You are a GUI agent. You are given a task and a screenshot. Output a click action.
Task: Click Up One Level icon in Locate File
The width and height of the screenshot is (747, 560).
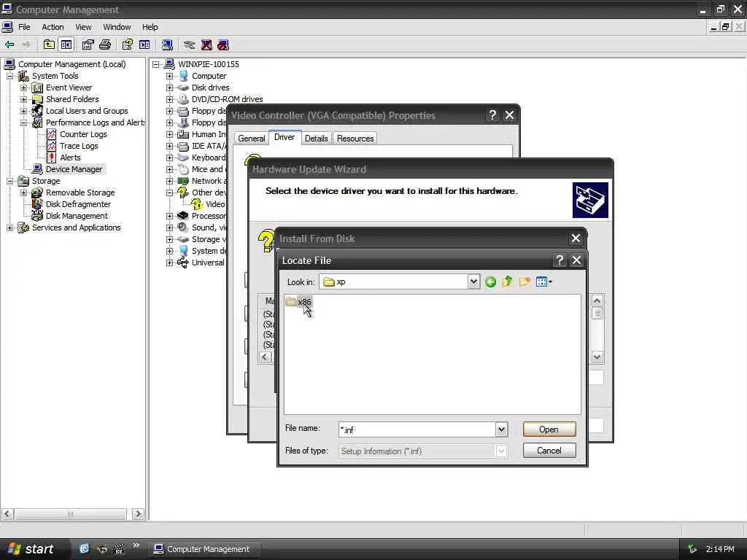(x=508, y=282)
